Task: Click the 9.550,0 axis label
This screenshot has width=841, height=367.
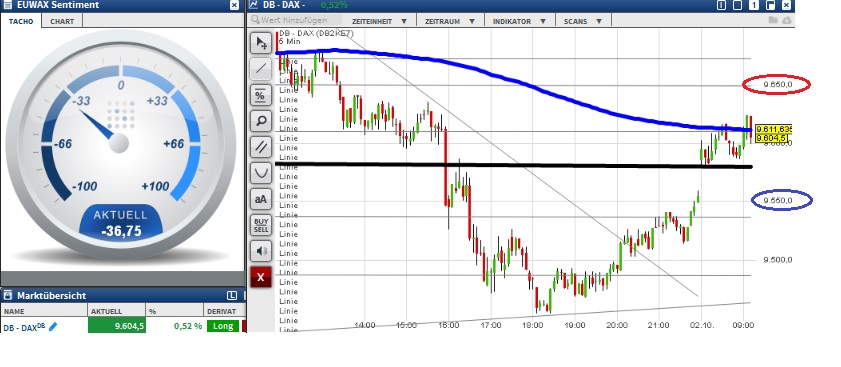Action: coord(778,200)
